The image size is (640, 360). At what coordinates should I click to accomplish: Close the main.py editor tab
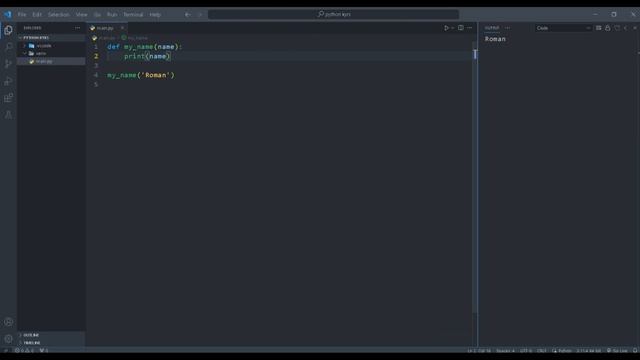pyautogui.click(x=122, y=28)
